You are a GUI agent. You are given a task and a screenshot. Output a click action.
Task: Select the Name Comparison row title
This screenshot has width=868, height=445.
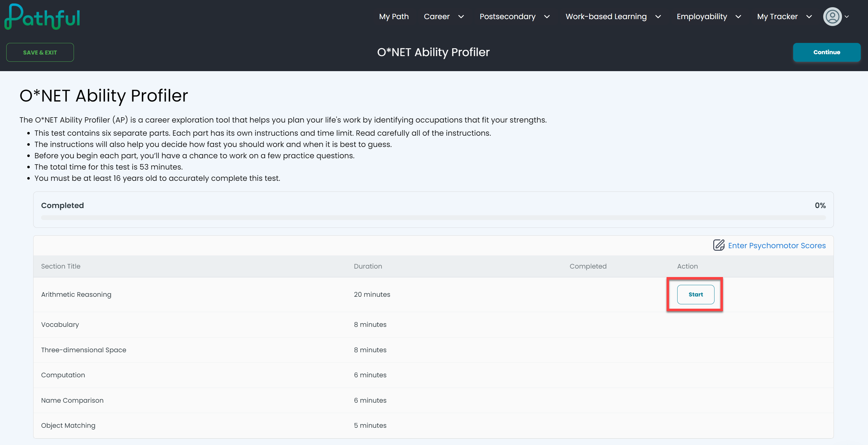[72, 400]
